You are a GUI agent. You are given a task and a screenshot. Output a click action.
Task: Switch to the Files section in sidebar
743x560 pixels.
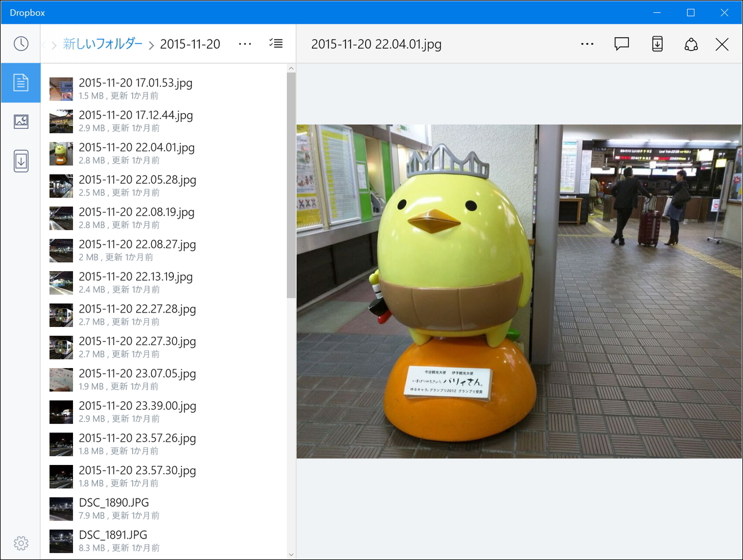click(x=21, y=82)
